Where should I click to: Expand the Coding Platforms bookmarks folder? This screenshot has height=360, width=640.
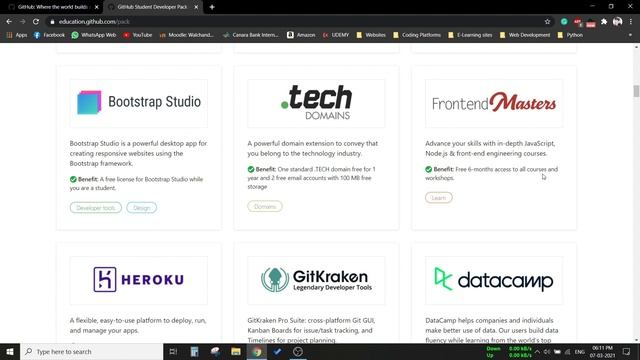pos(417,35)
